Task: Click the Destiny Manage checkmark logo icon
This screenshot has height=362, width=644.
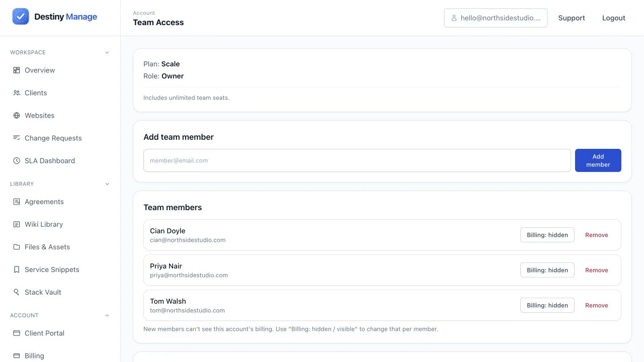Action: [x=21, y=17]
